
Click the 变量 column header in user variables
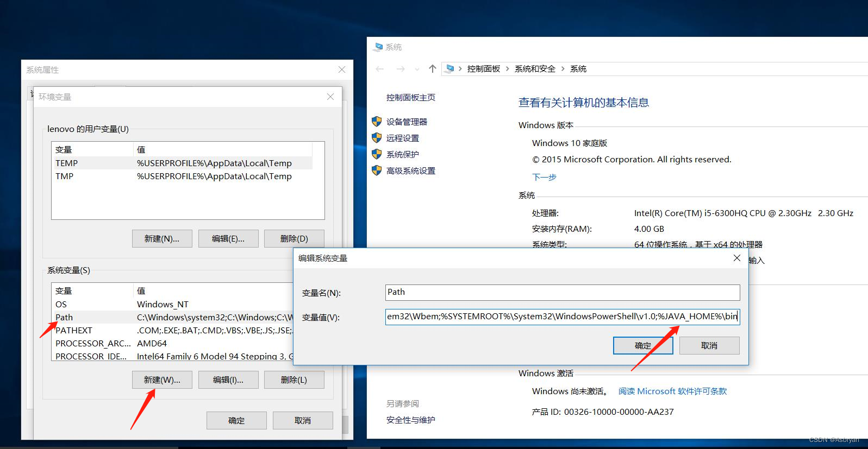pyautogui.click(x=92, y=149)
